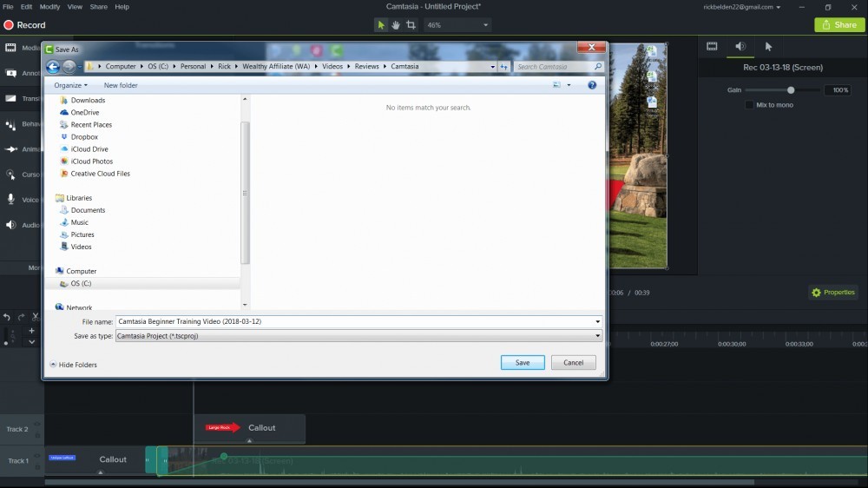Open the Annotations tab icon
868x488 pixels.
click(x=10, y=73)
